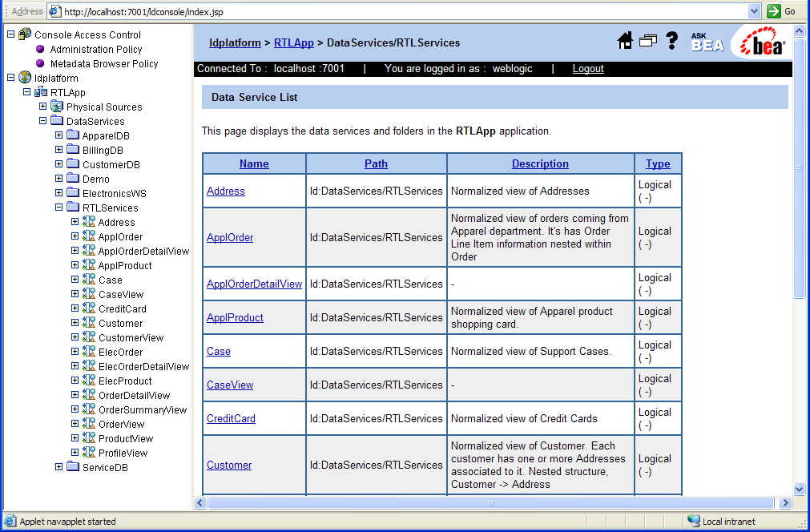Image resolution: width=810 pixels, height=532 pixels.
Task: Select CustomerView in the tree
Action: (x=131, y=338)
